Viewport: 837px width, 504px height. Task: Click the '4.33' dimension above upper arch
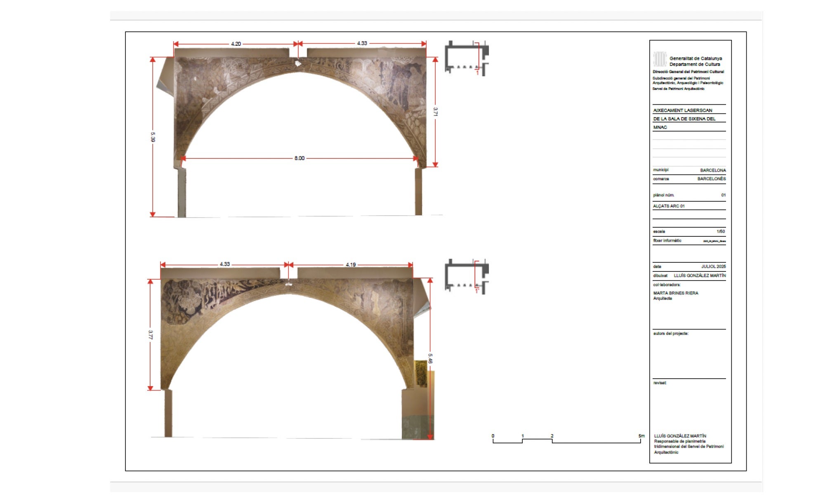click(362, 43)
